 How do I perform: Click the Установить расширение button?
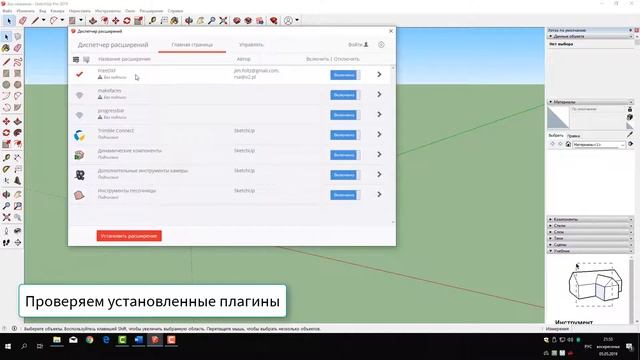pos(129,236)
